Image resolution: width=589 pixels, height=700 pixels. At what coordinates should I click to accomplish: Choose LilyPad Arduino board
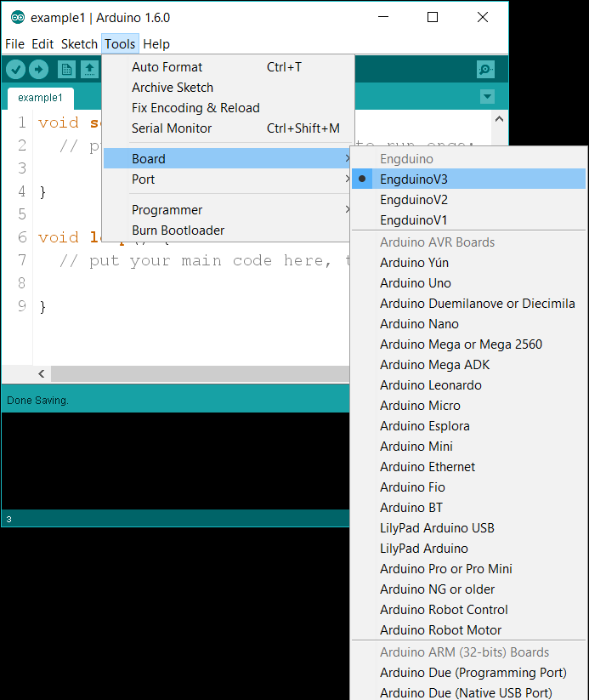(x=468, y=549)
